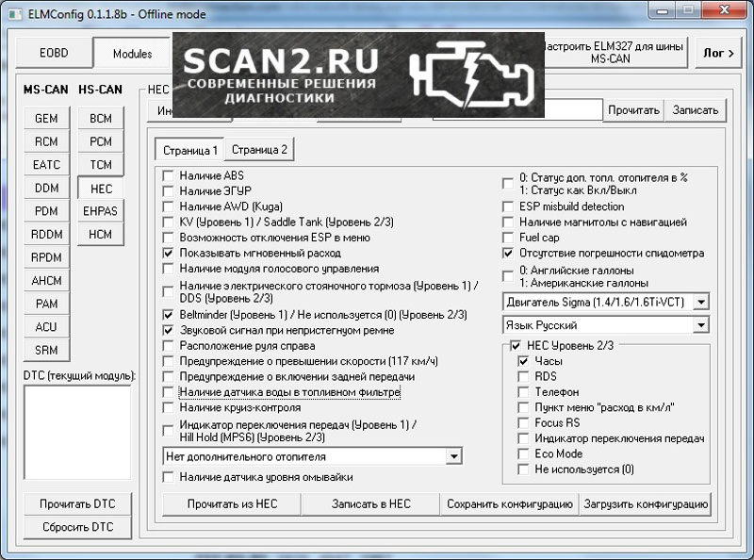Expand Нет дополнительного отопителя dropdown
The width and height of the screenshot is (754, 560).
[x=313, y=456]
